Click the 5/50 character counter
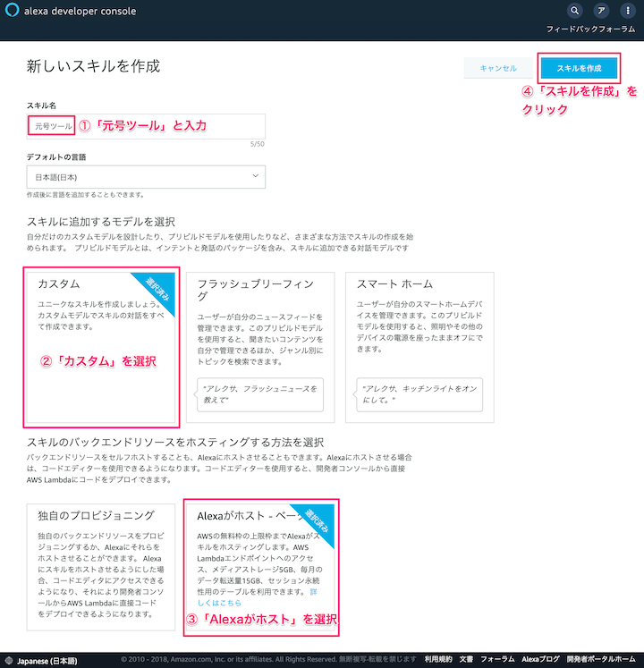This screenshot has width=644, height=668. 258,144
